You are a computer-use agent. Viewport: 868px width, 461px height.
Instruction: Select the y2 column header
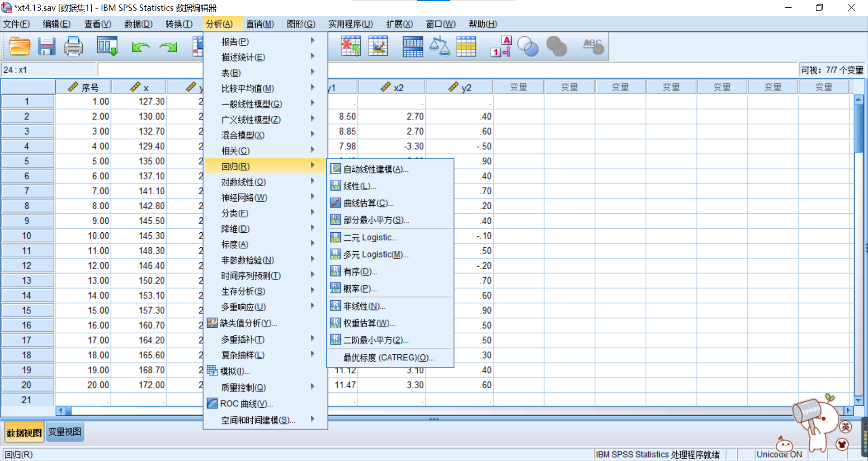coord(460,87)
